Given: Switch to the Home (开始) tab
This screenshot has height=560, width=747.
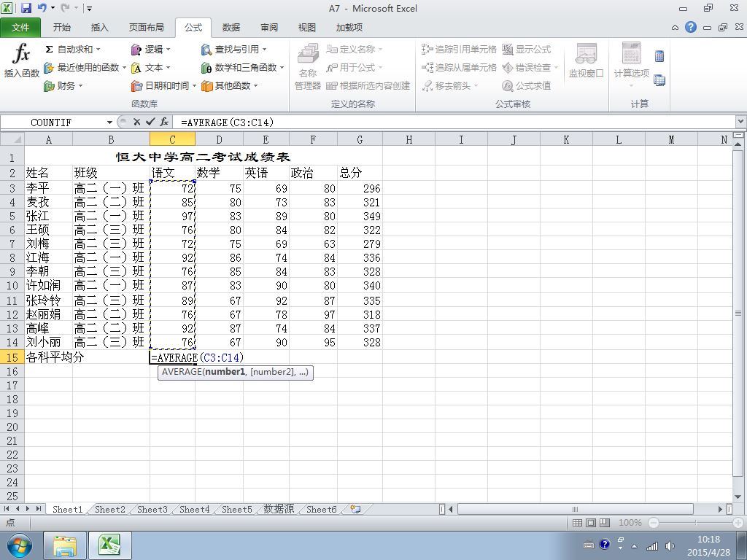Looking at the screenshot, I should (x=61, y=28).
